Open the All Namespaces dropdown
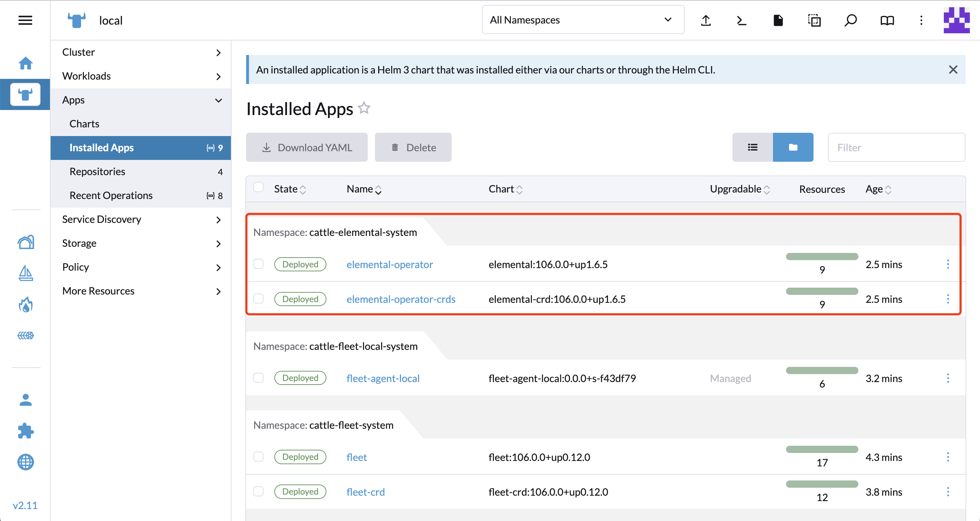This screenshot has width=980, height=521. pos(582,20)
